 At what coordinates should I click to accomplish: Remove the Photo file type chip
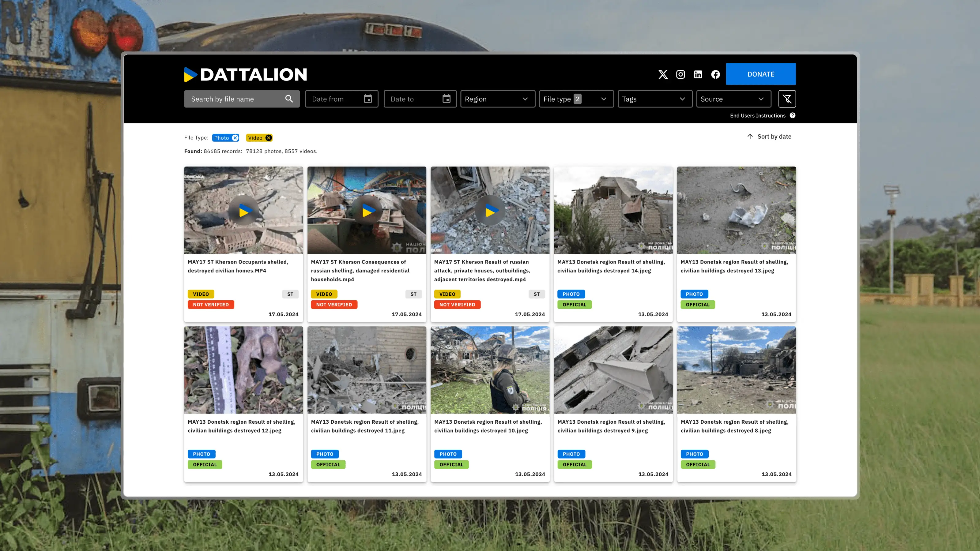pos(235,138)
